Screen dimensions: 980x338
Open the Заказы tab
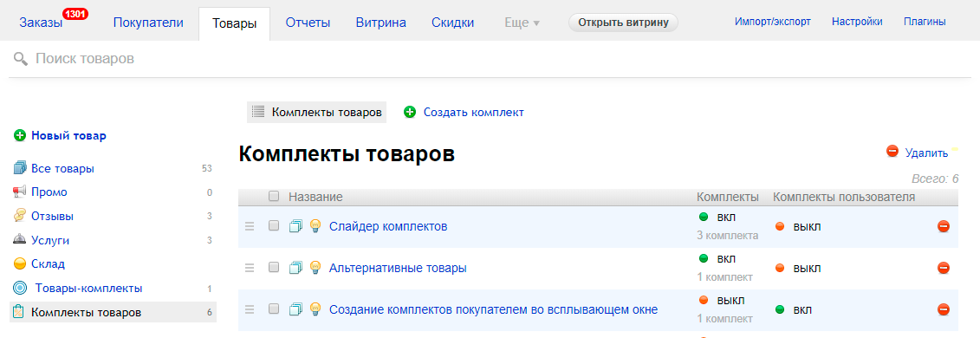click(x=41, y=23)
